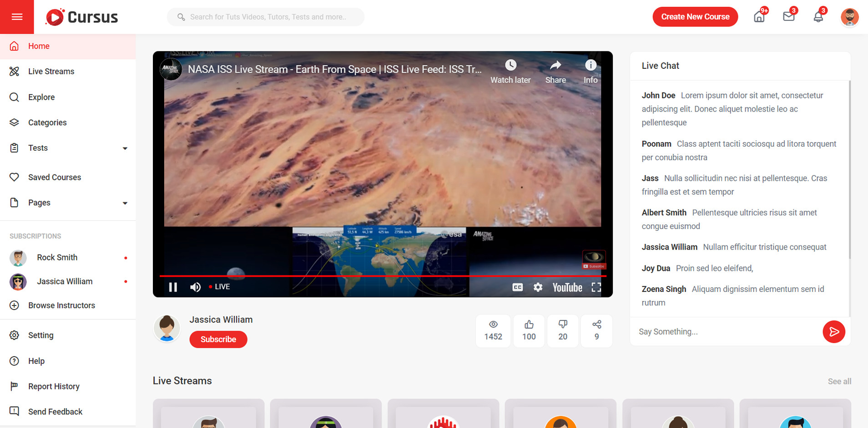Click the messages envelope icon
868x428 pixels.
click(x=788, y=17)
